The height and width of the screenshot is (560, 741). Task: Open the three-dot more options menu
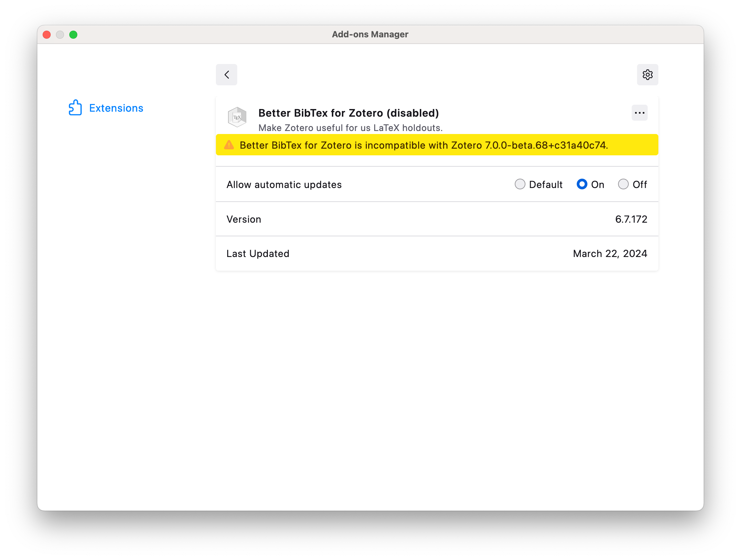pyautogui.click(x=639, y=113)
